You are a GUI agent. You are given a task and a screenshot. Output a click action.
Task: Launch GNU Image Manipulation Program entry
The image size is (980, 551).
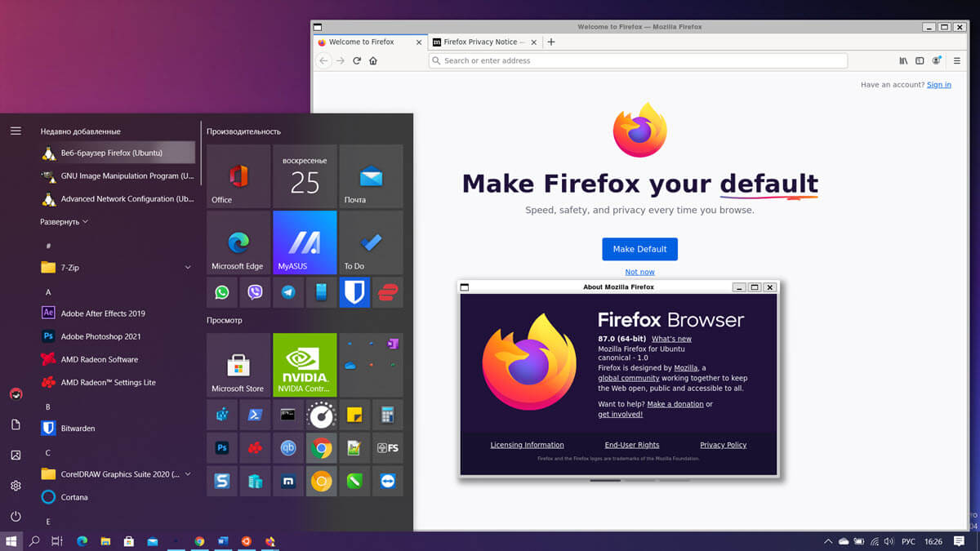(x=118, y=176)
